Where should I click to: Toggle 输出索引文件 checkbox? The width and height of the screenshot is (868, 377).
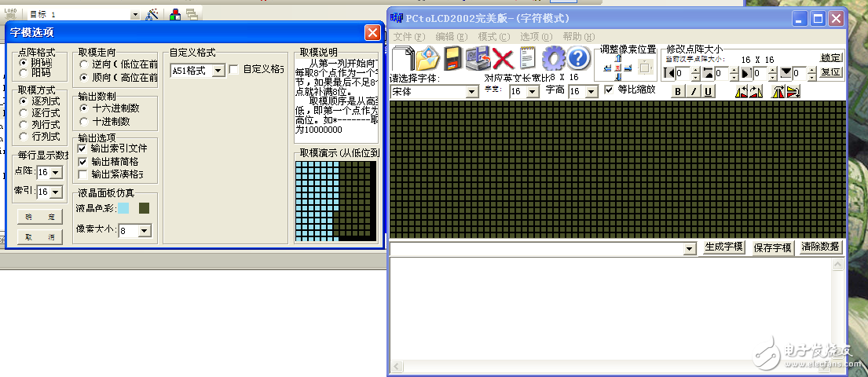82,148
